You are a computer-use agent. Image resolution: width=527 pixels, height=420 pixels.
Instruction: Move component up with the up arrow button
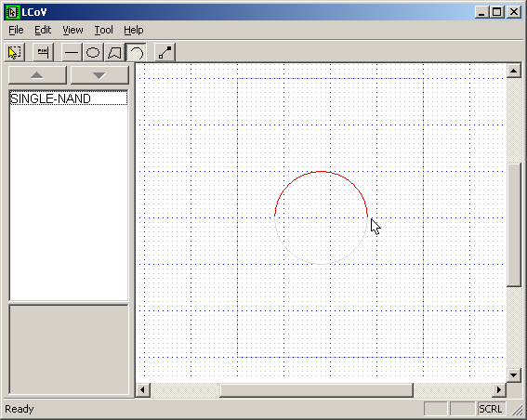pyautogui.click(x=37, y=75)
